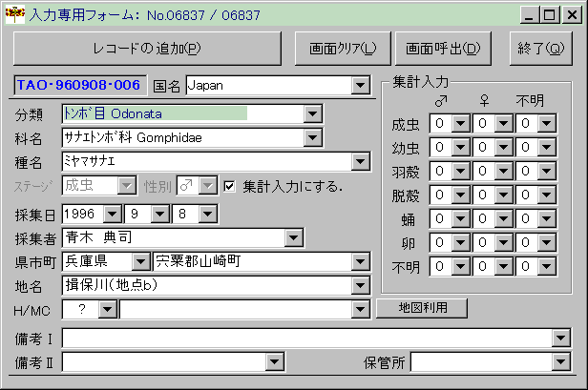Open the 成虫 male count dropdown
Screen dimensions: 588x390
(460, 124)
